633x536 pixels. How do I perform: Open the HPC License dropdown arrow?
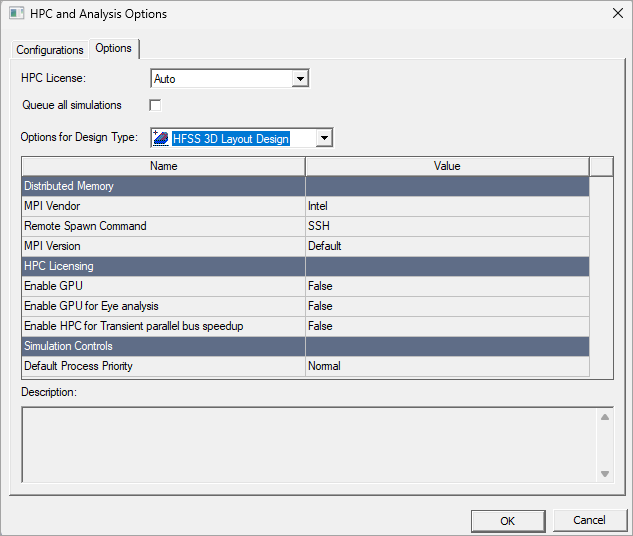point(300,79)
